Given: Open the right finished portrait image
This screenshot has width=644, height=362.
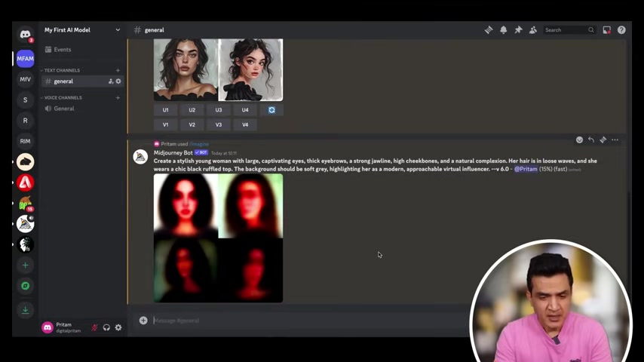Looking at the screenshot, I should 250,70.
